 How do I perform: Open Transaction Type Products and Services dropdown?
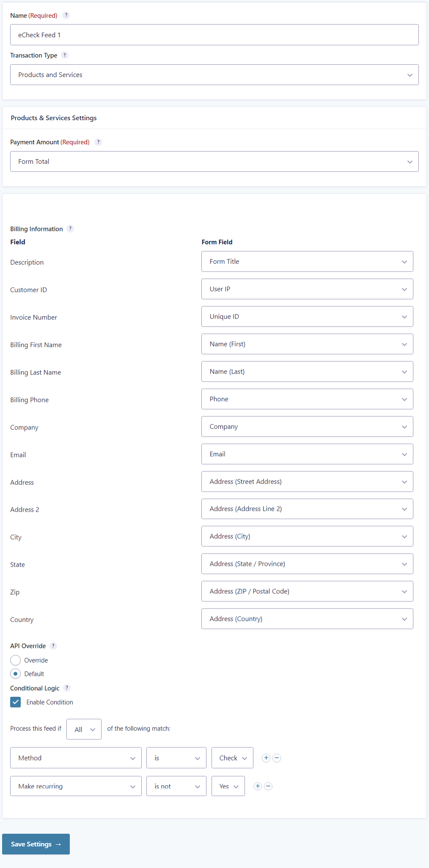click(x=214, y=75)
